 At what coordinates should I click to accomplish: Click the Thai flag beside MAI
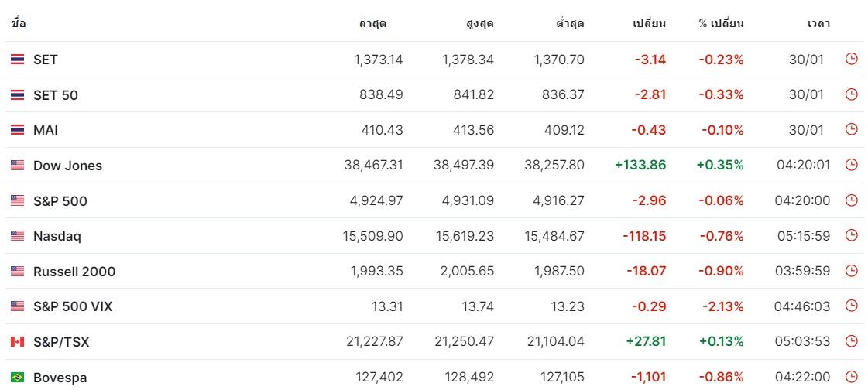coord(17,130)
